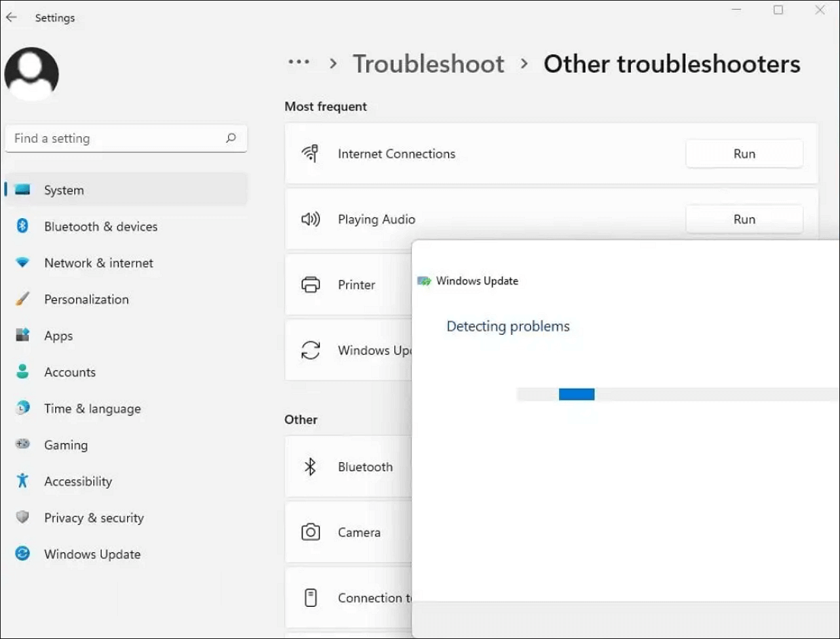
Task: Open Accessibility settings
Action: tap(126, 481)
